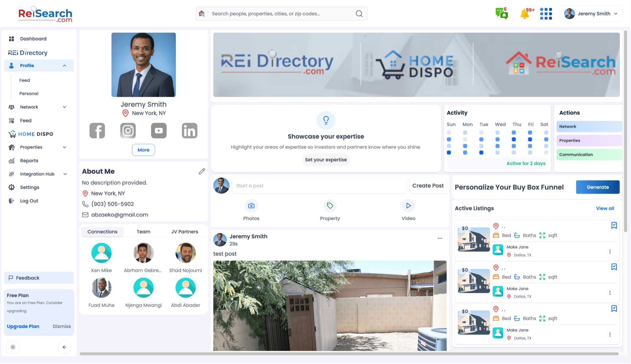Edit About Me with the pencil icon
Image resolution: width=631 pixels, height=364 pixels.
202,171
